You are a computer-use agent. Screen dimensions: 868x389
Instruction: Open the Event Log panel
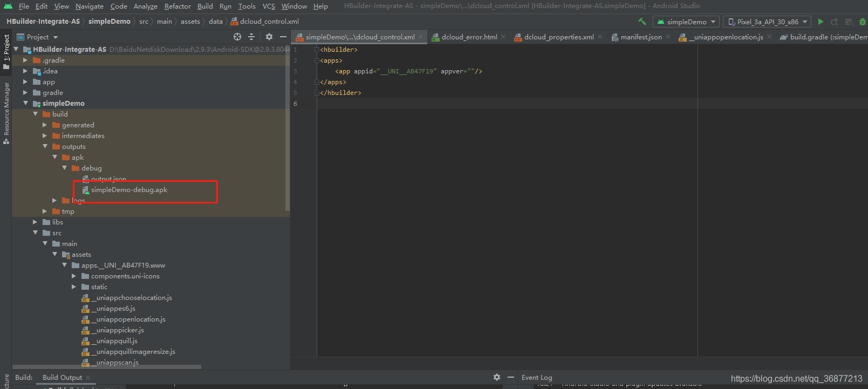coord(537,378)
